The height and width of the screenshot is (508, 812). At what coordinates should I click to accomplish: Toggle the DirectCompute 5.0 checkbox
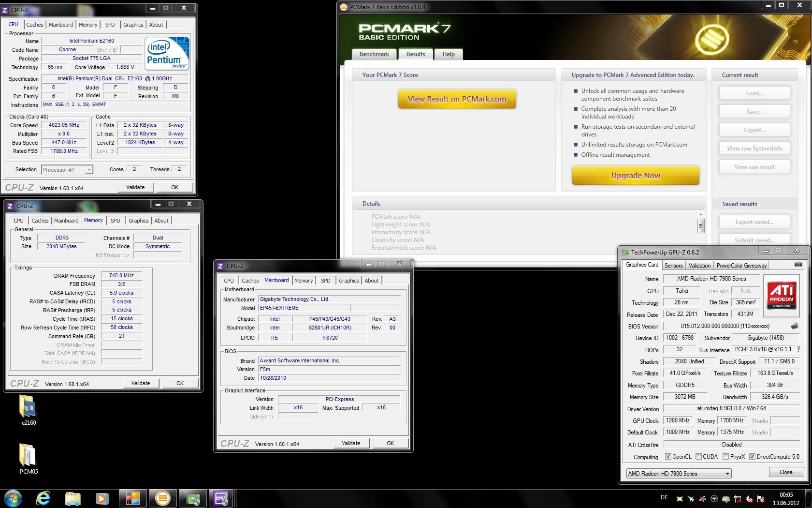(752, 456)
